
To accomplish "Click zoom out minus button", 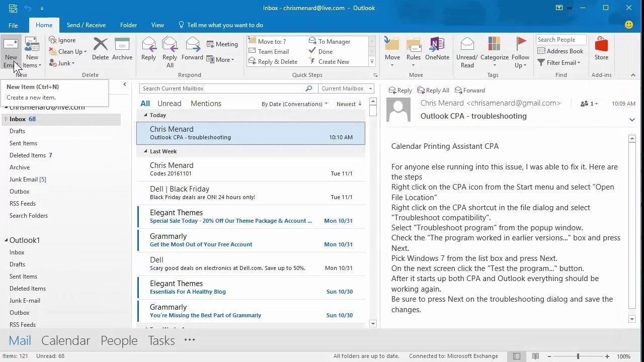I will [549, 356].
